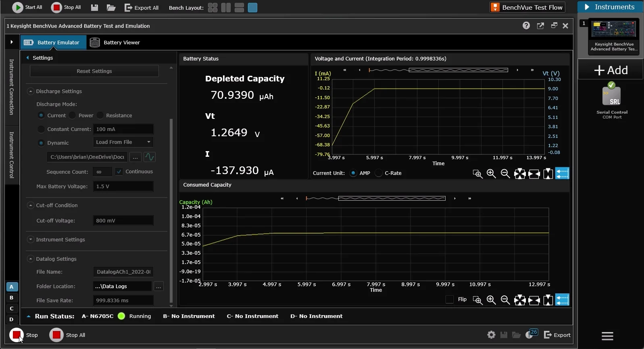Collapse the Cut-off Condition section

[x=30, y=205]
